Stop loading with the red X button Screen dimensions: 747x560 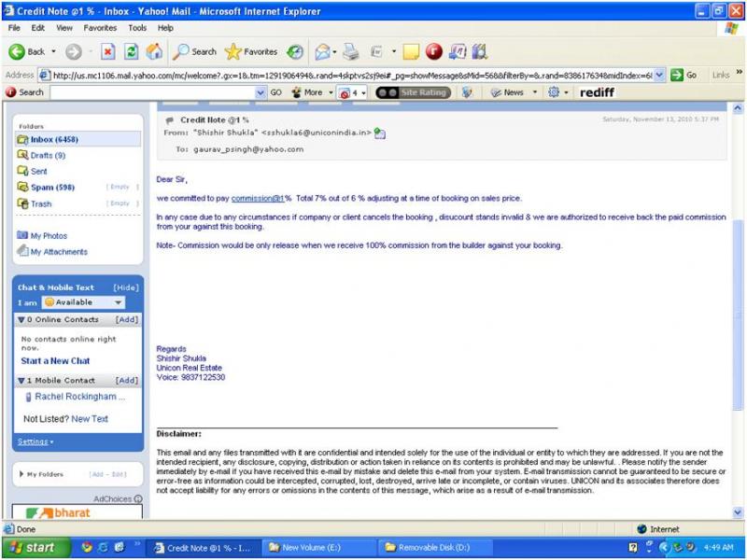pos(108,52)
